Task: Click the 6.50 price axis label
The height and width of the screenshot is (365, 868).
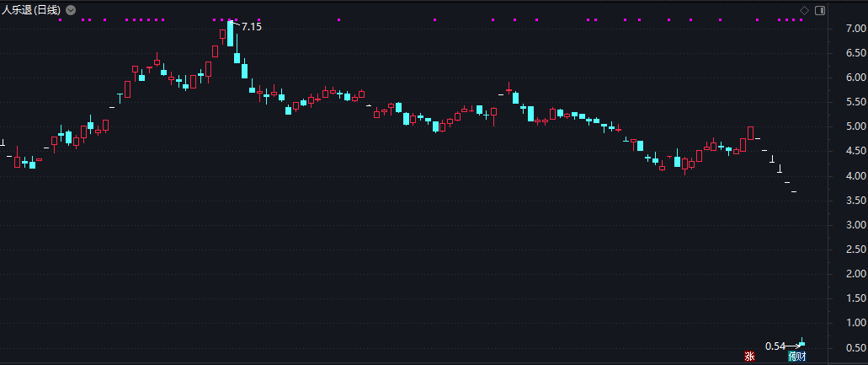Action: point(856,53)
